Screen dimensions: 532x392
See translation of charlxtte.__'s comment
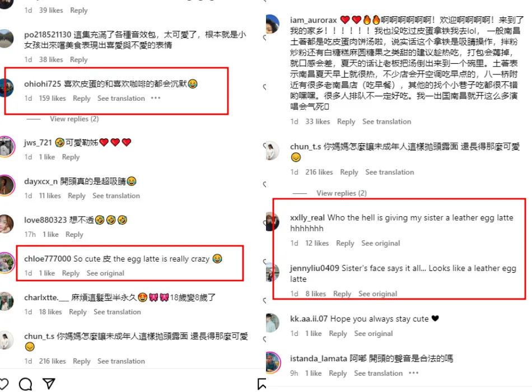click(117, 312)
